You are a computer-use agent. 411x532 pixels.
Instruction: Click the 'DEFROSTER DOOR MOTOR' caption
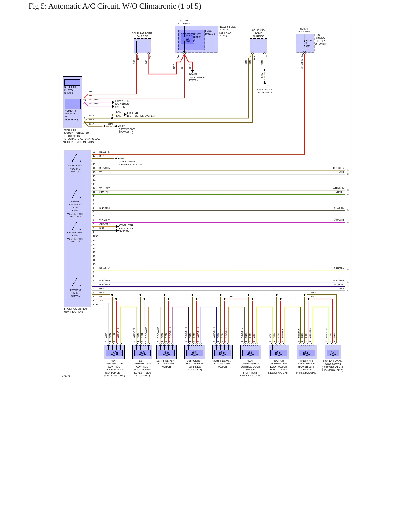tap(195, 365)
